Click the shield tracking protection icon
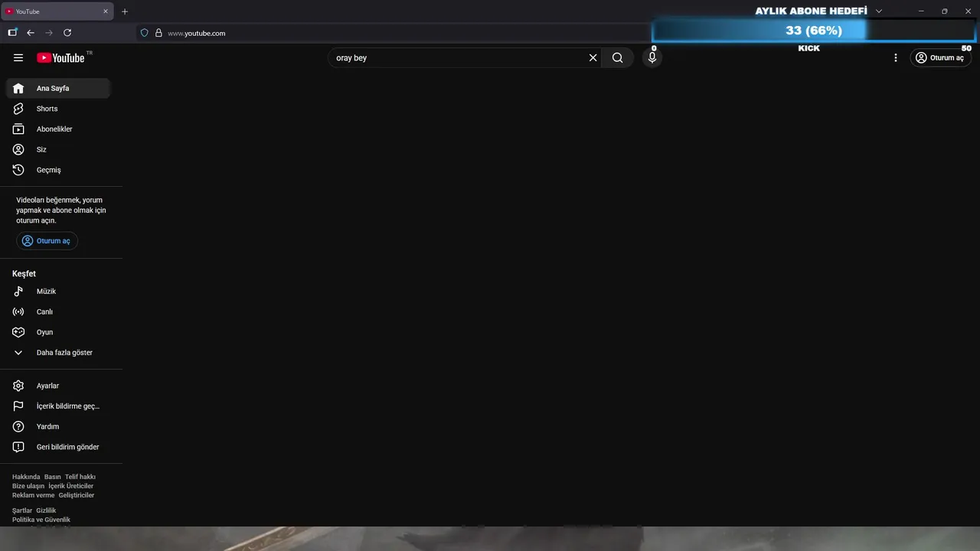The width and height of the screenshot is (980, 551). (x=144, y=33)
